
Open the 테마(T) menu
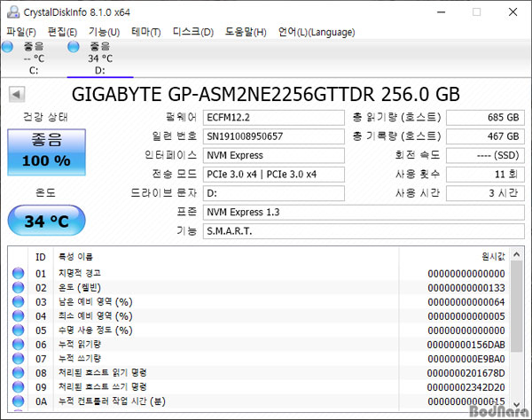[x=145, y=33]
